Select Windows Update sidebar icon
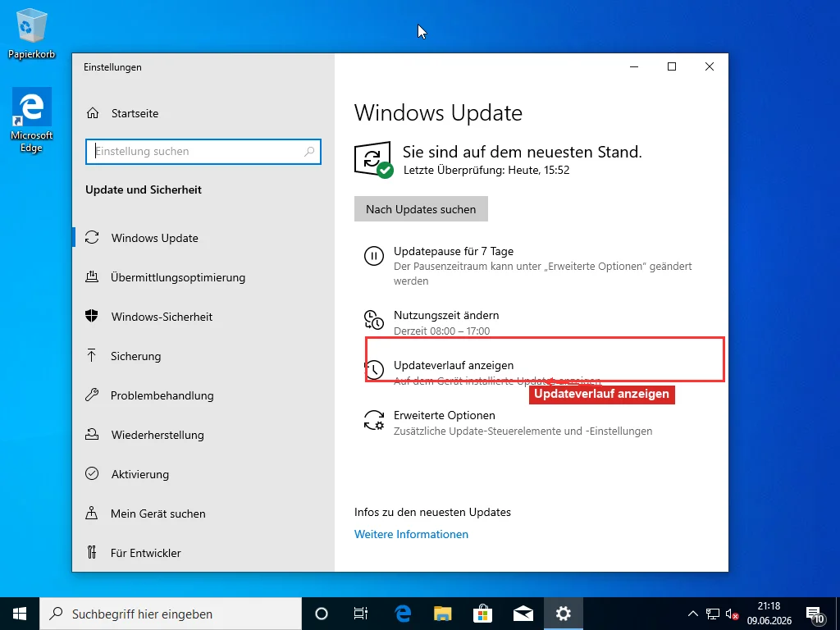840x630 pixels. coord(92,237)
